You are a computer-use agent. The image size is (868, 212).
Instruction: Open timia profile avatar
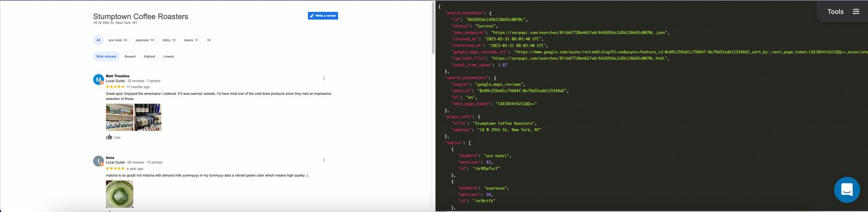[99, 161]
